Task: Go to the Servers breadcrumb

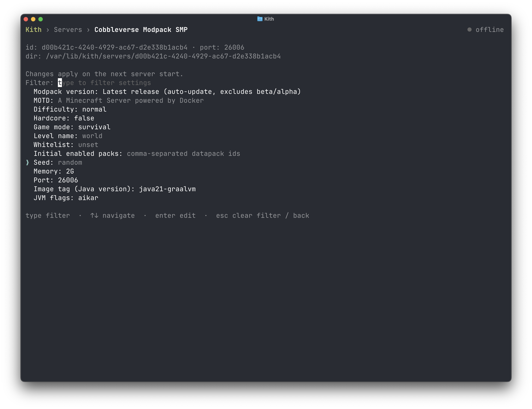Action: 68,30
